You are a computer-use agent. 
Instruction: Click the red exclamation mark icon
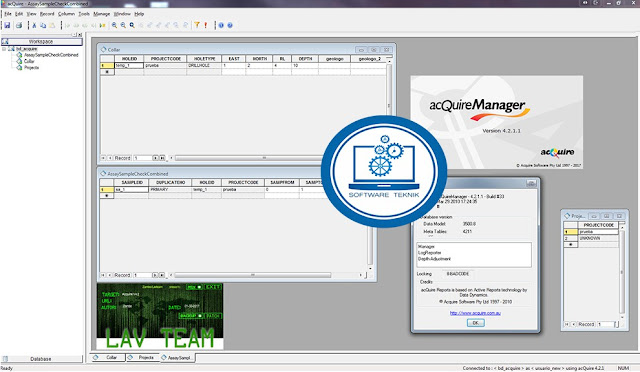[x=206, y=25]
